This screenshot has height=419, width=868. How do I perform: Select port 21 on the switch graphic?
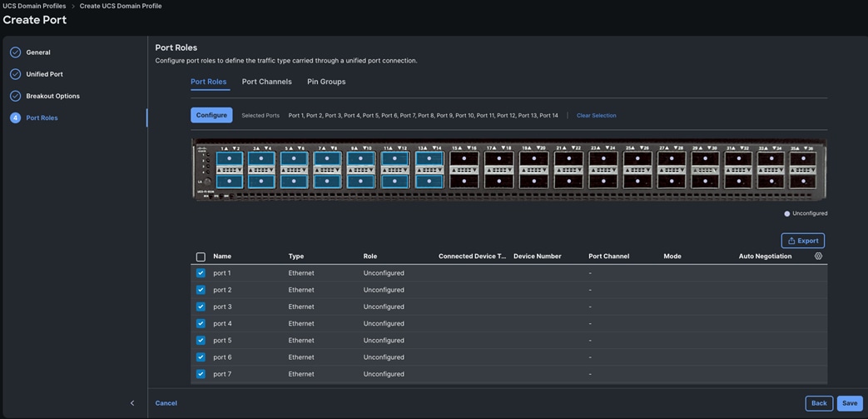[568, 158]
